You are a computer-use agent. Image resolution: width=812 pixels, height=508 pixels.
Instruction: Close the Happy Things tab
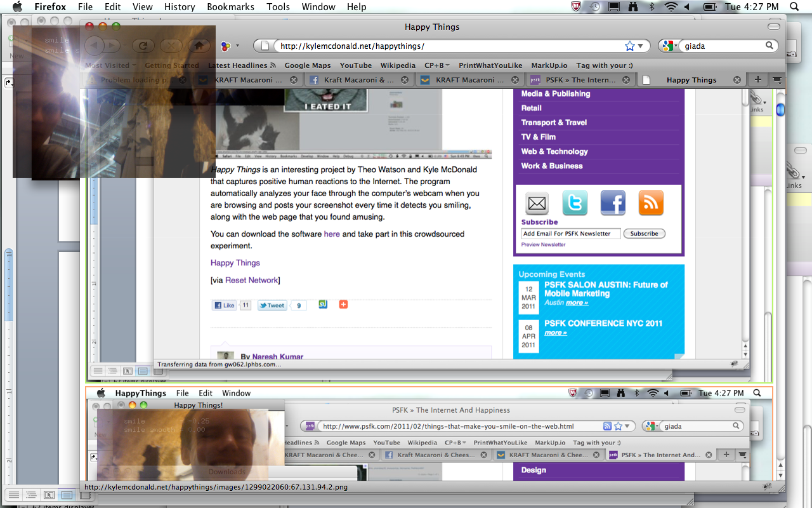[x=737, y=80]
